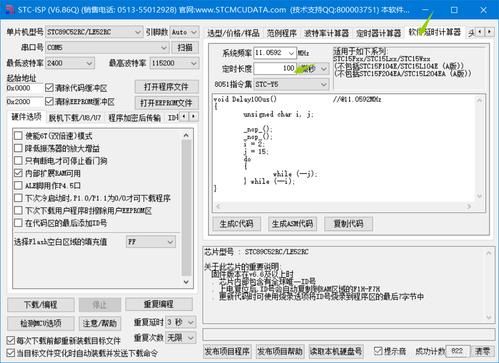Viewport: 499px width, 363px height.
Task: Switch to 程序加密后传输 tab
Action: pyautogui.click(x=135, y=118)
